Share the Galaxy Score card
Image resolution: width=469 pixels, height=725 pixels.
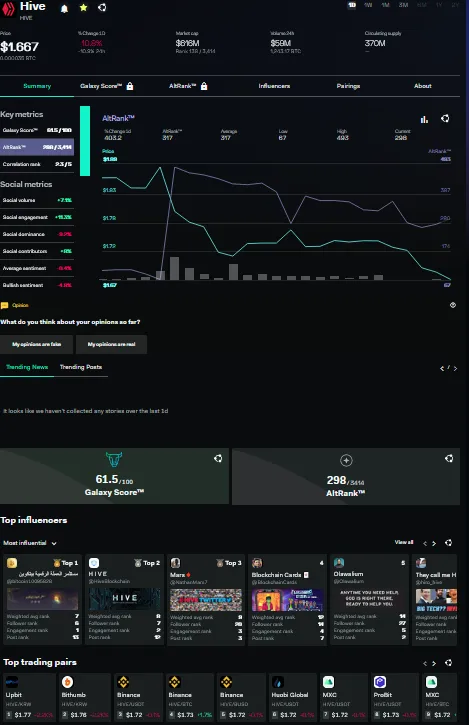218,458
